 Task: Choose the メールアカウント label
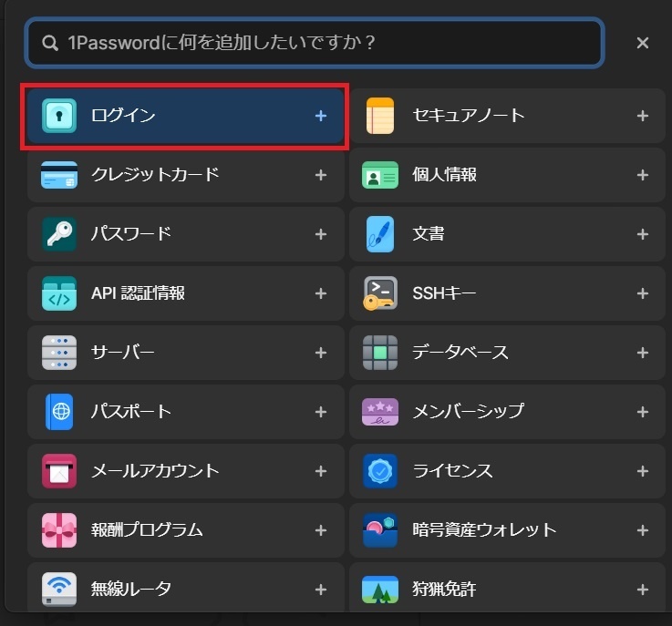tap(155, 471)
